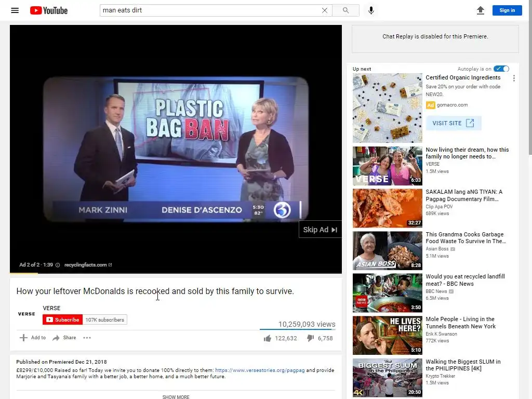Image resolution: width=532 pixels, height=399 pixels.
Task: Open 'Would you eat recycled landfill meat?' title
Action: (465, 280)
